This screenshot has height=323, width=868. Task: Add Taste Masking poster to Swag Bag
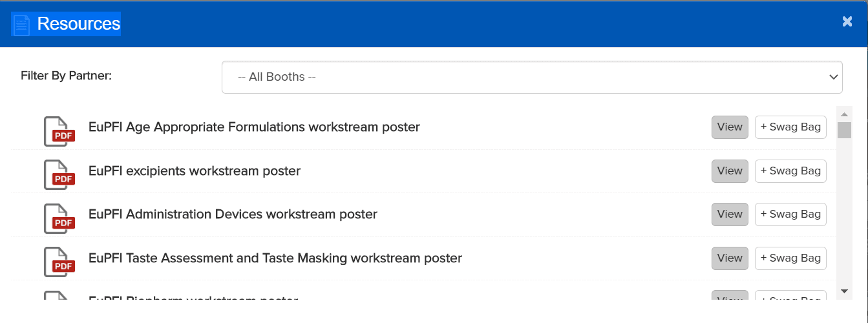click(x=790, y=258)
